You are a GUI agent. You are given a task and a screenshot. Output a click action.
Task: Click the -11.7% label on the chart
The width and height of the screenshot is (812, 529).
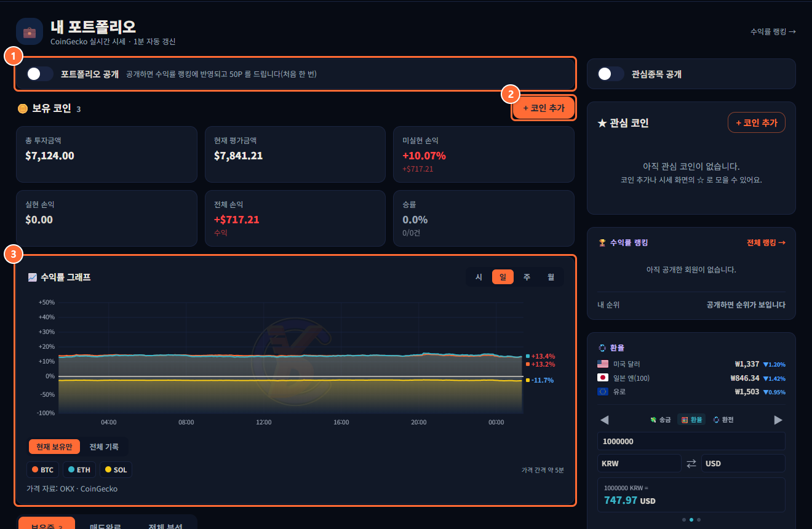pos(543,380)
